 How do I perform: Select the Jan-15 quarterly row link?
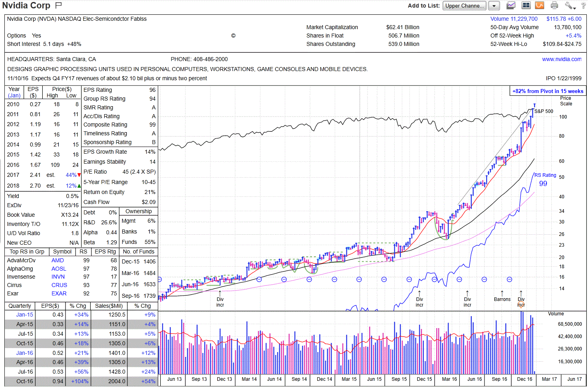(x=24, y=315)
